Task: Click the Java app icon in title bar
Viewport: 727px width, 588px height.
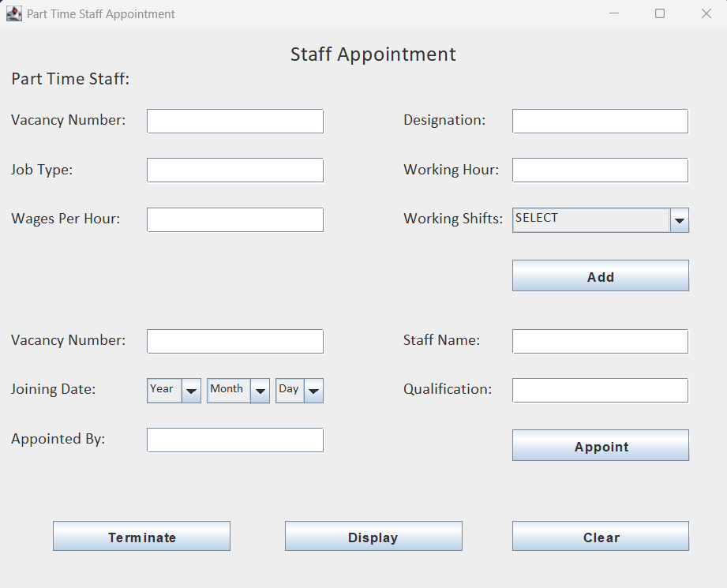Action: coord(14,14)
